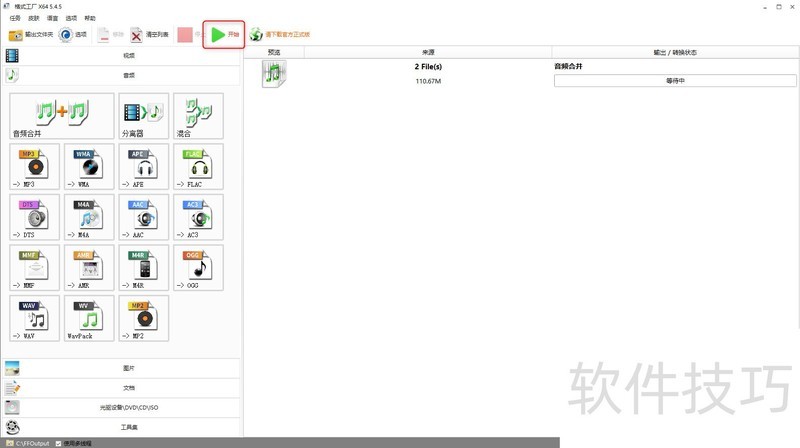The height and width of the screenshot is (448, 800).
Task: Open the 语言 language menu
Action: pos(53,18)
